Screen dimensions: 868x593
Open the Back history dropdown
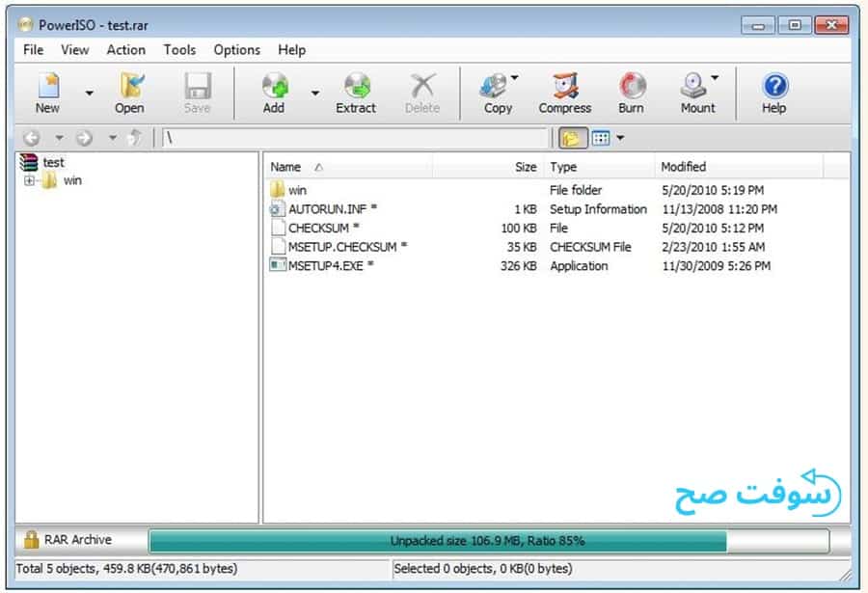[x=59, y=137]
